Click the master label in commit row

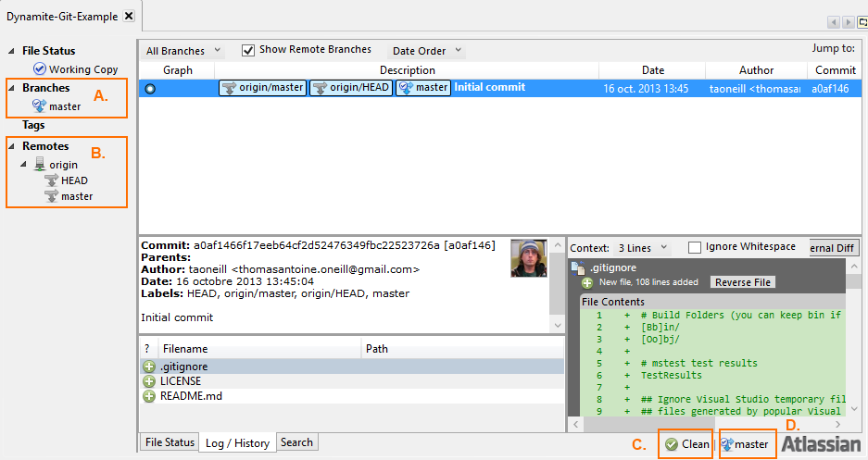click(423, 88)
